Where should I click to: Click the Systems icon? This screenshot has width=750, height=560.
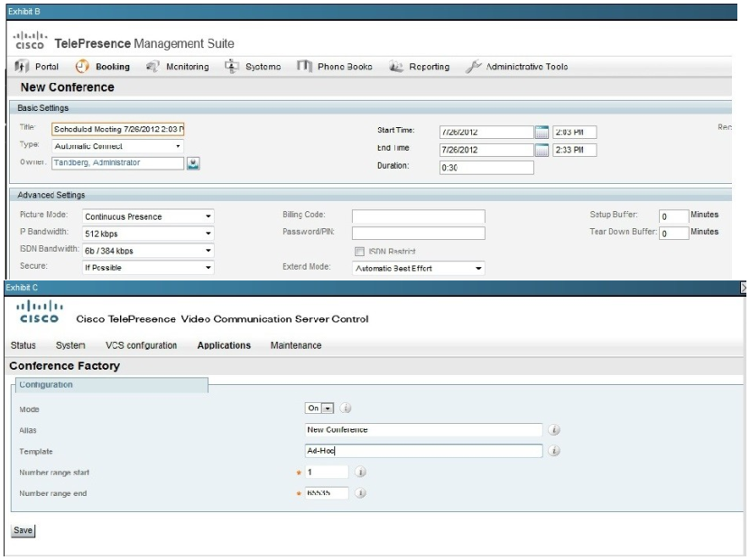(x=232, y=67)
